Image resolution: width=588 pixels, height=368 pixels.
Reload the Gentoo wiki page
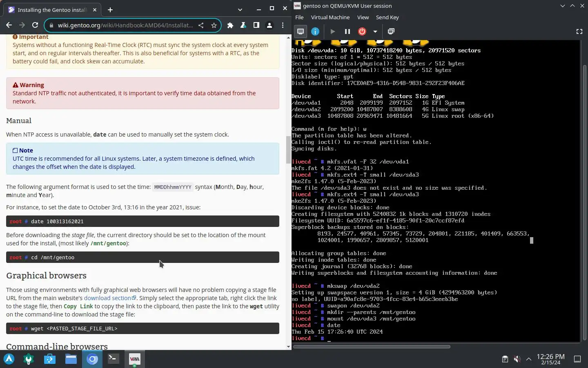(x=35, y=25)
